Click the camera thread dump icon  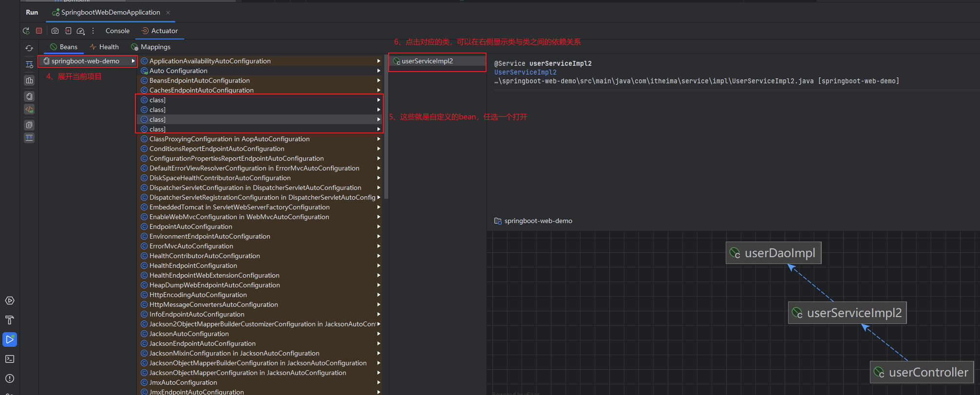(55, 31)
